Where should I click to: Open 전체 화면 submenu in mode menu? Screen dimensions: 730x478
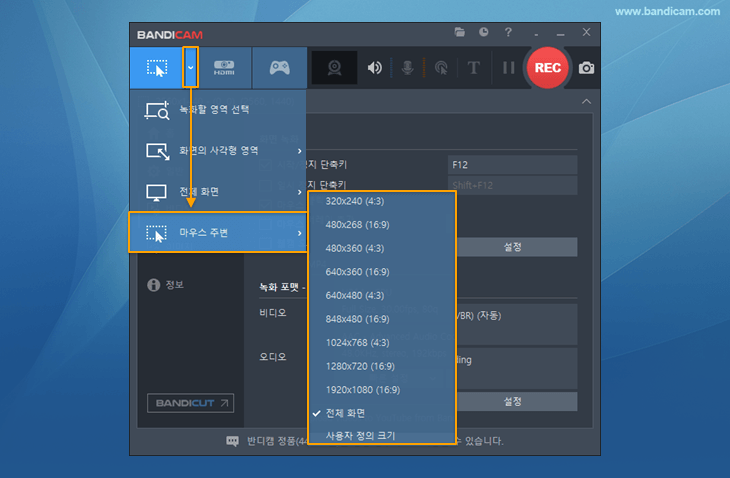click(218, 192)
